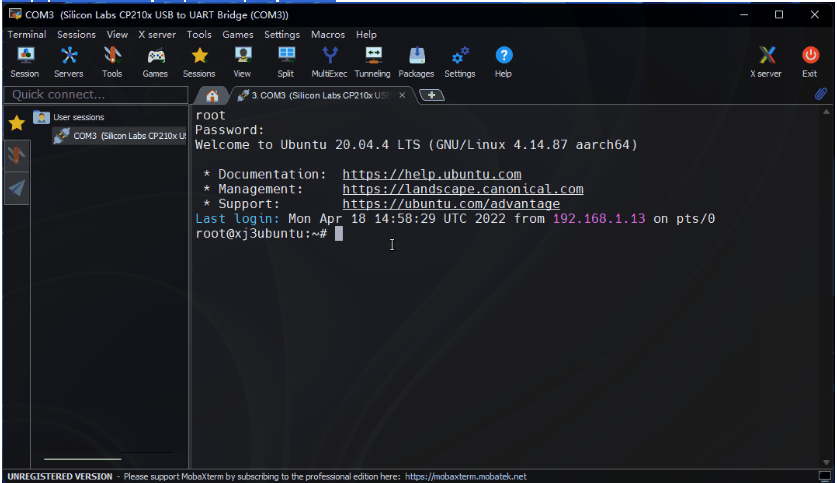Open the Games toolbar icon

coord(155,62)
